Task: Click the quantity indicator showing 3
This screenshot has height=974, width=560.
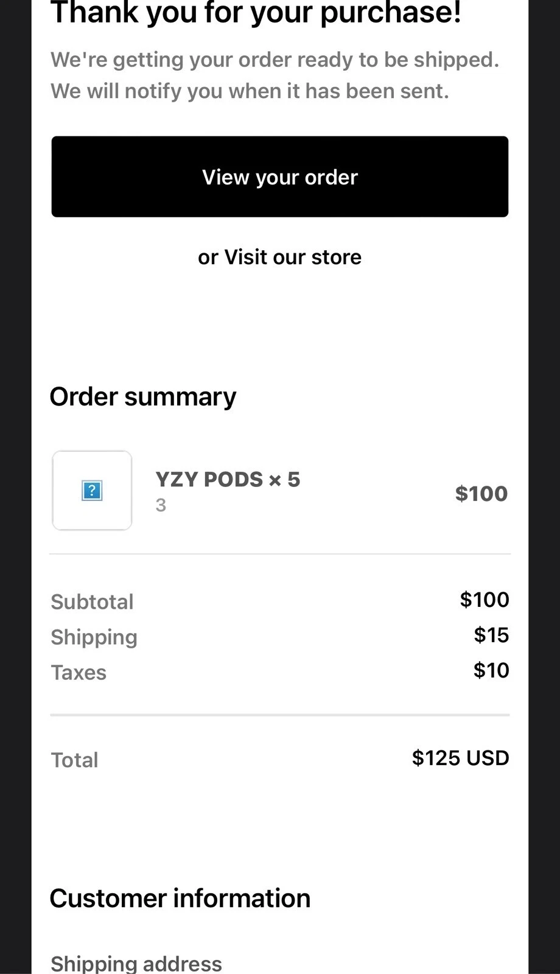Action: [x=161, y=505]
